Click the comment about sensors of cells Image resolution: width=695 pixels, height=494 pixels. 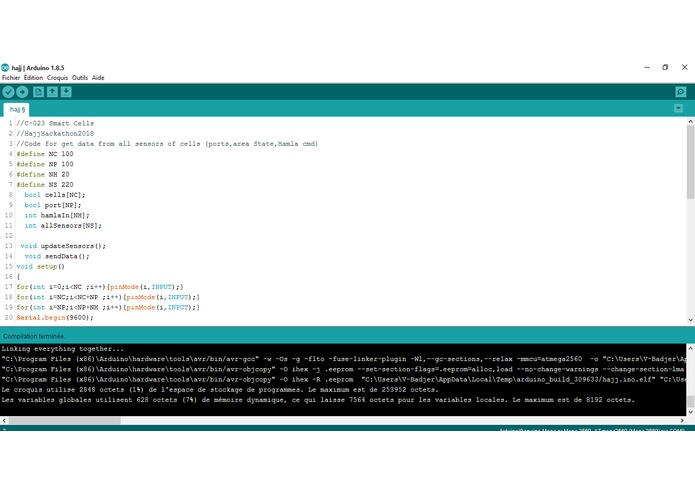click(x=167, y=144)
